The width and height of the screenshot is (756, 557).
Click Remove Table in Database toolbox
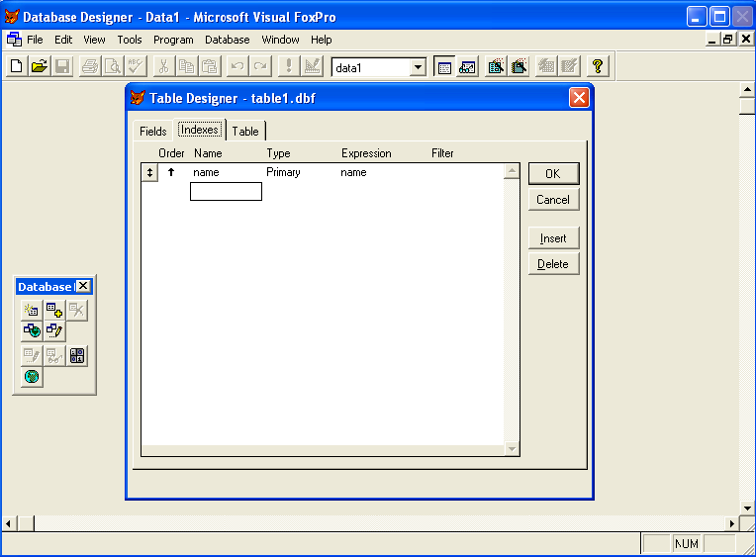click(77, 310)
